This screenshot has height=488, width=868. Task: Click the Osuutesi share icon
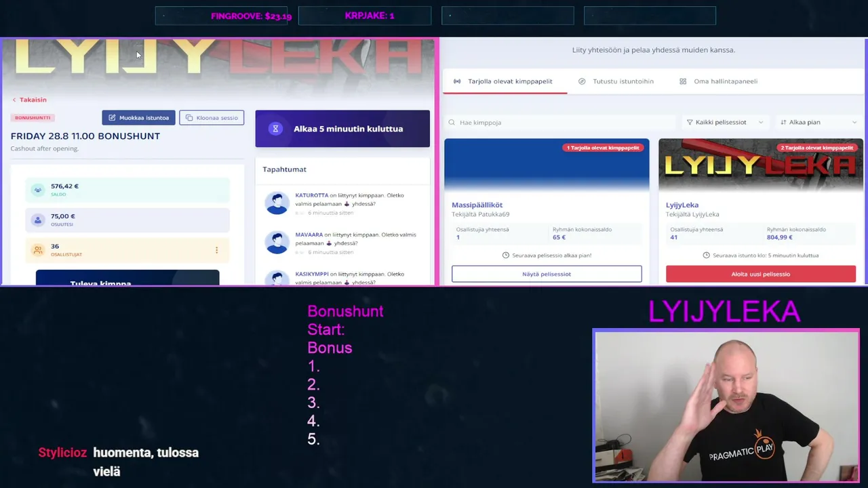tap(38, 220)
